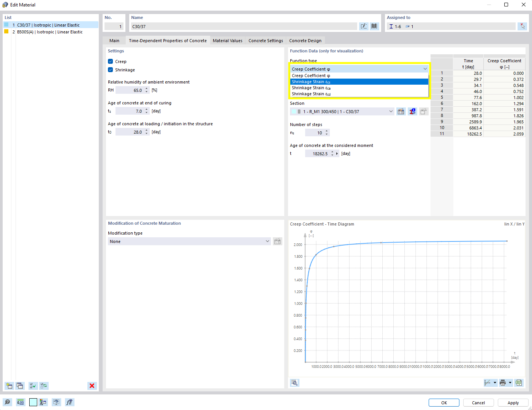Open the print diagram icon

click(x=503, y=383)
